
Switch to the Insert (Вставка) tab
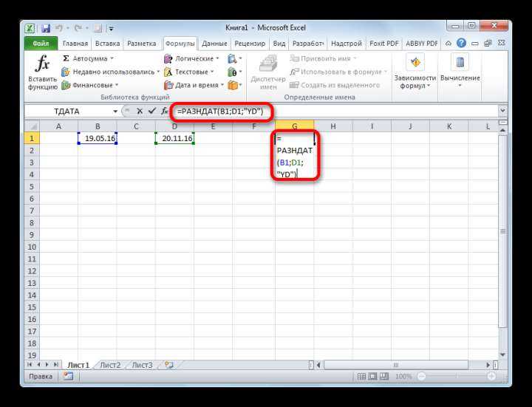[x=108, y=44]
